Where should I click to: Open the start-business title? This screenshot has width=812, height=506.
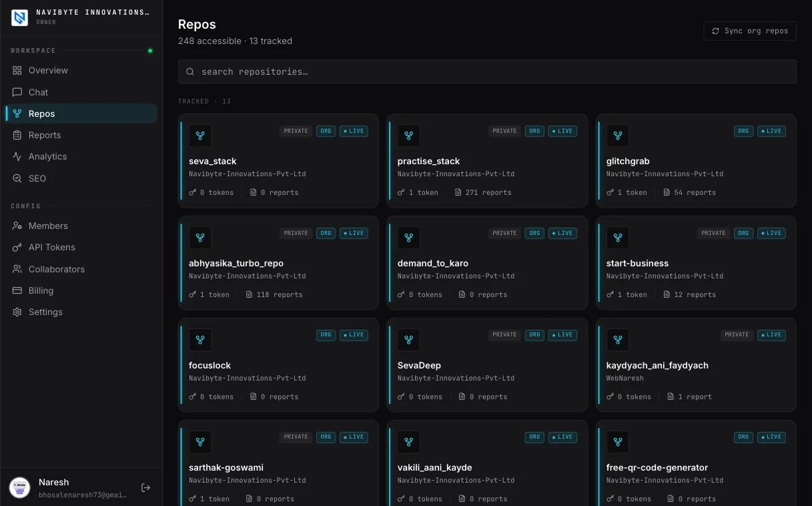point(637,263)
